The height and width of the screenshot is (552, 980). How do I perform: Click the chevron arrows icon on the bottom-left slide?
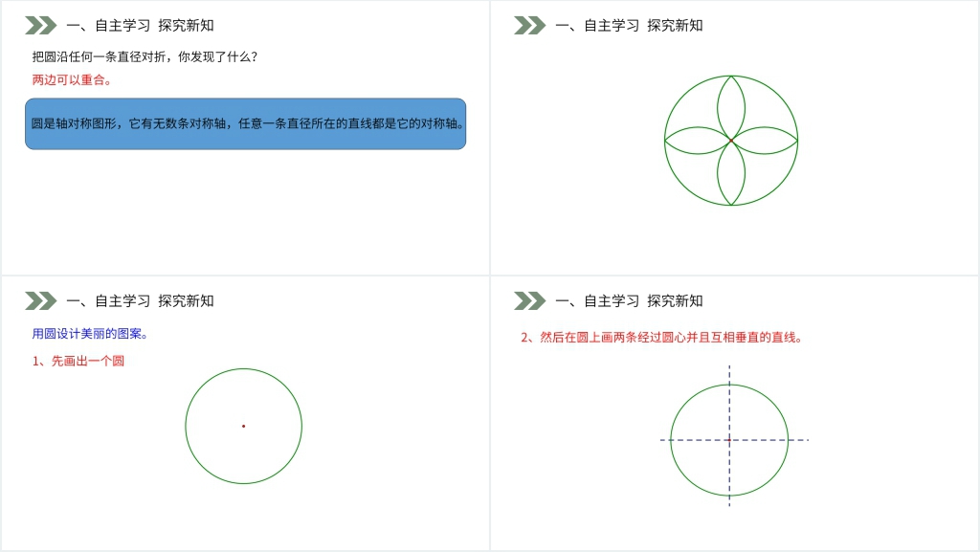pyautogui.click(x=41, y=300)
